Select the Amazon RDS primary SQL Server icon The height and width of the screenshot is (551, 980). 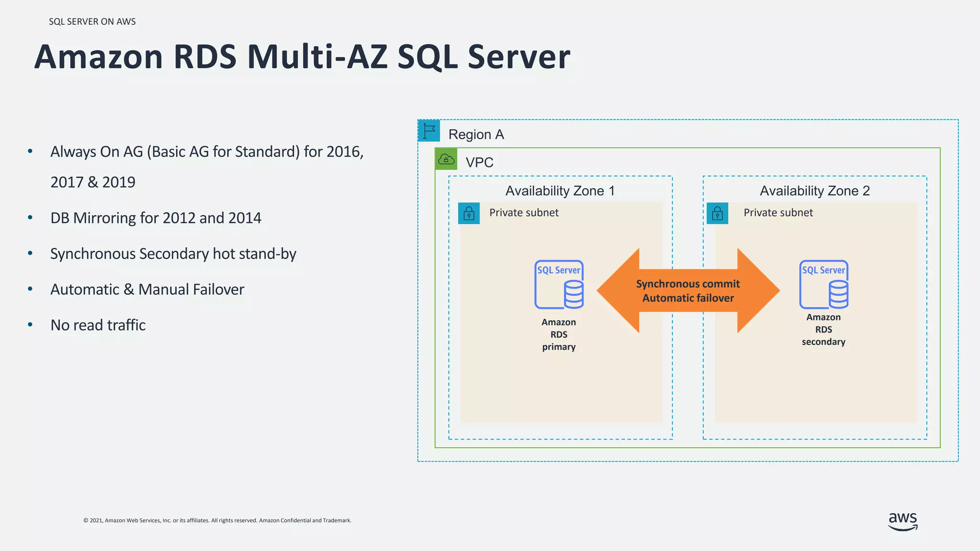[559, 285]
